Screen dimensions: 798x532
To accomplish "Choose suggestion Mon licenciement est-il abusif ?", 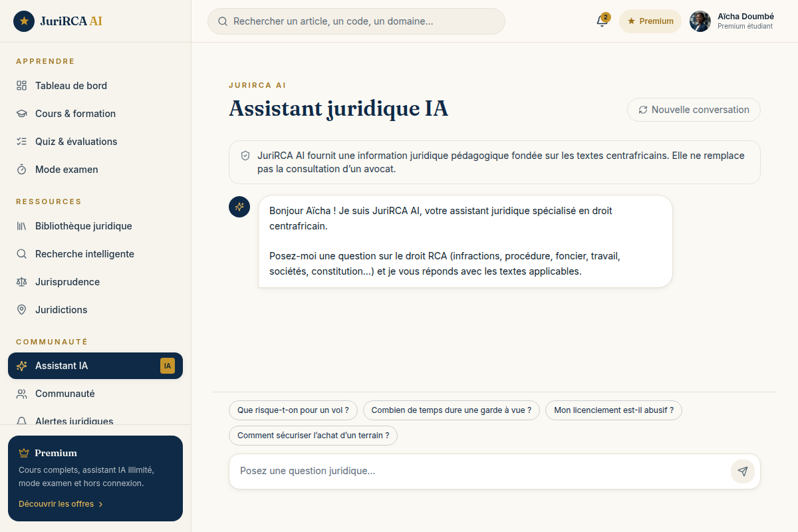I will (x=614, y=410).
